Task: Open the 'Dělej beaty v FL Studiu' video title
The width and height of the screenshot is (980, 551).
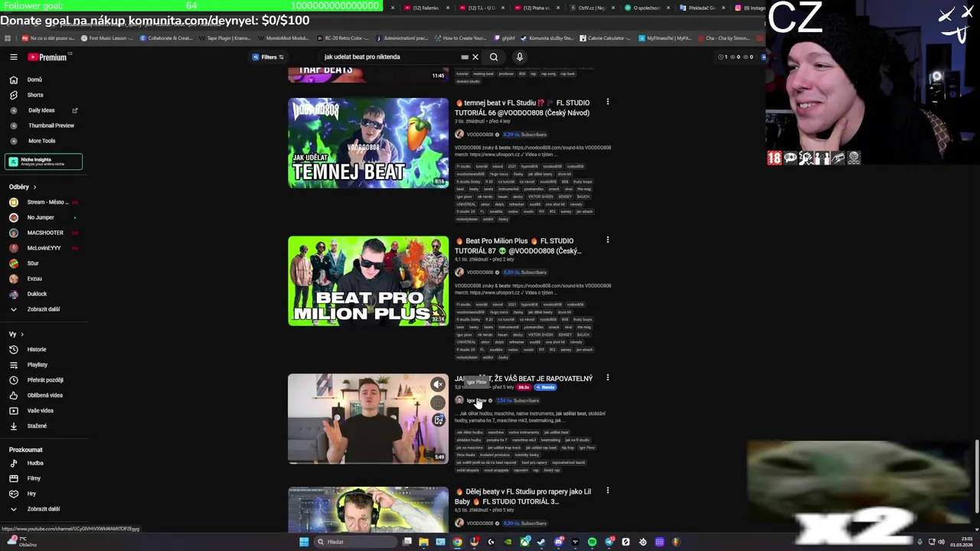Action: coord(523,497)
